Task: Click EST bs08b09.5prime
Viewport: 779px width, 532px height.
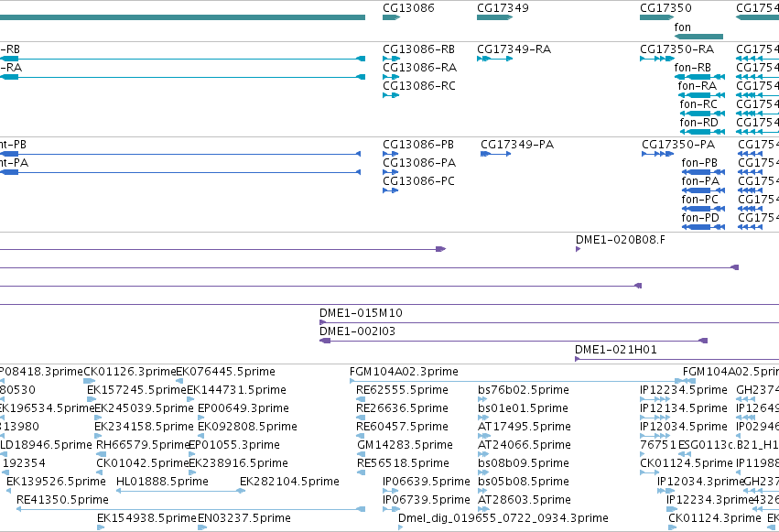Action: coord(523,463)
